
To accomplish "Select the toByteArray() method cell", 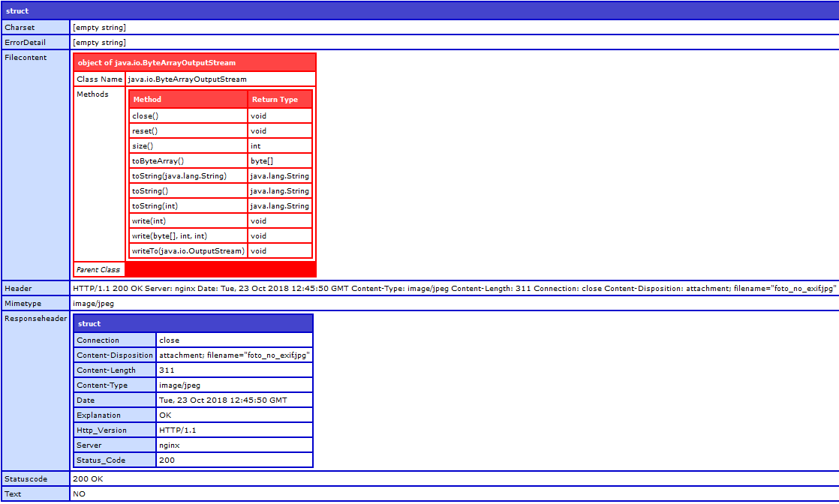I will pyautogui.click(x=188, y=161).
